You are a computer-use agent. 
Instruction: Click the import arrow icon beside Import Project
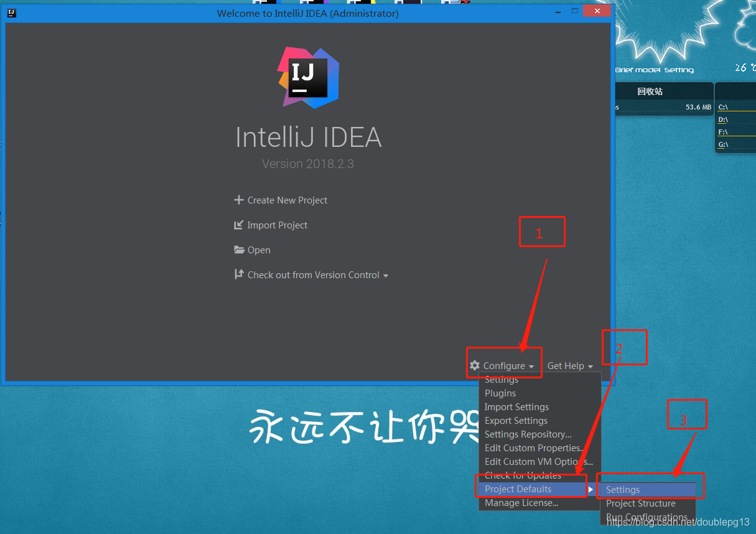[238, 225]
